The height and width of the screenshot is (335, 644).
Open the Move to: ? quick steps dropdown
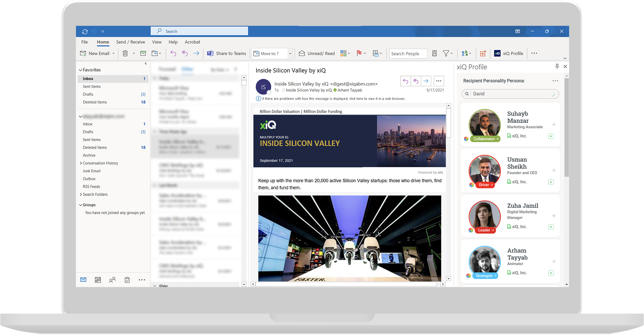[290, 54]
